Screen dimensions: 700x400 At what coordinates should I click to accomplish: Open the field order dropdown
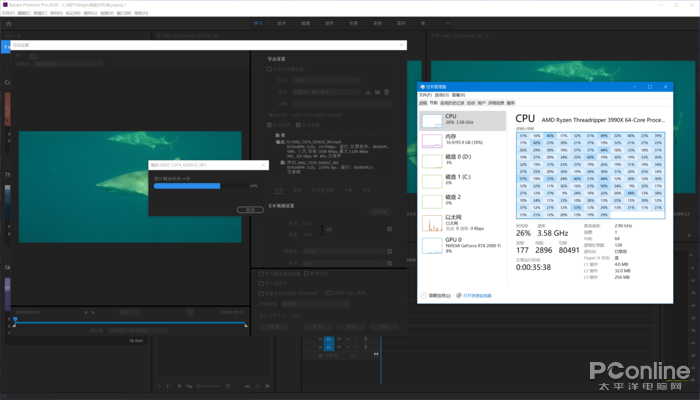coord(344,263)
